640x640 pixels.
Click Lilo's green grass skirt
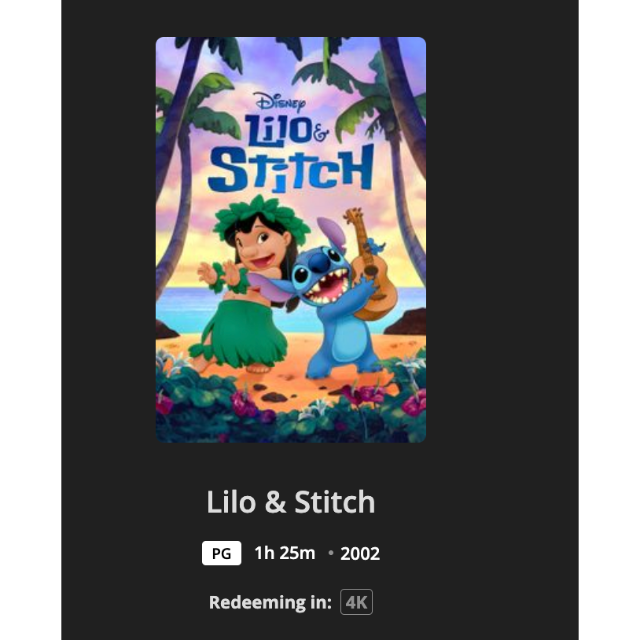pyautogui.click(x=243, y=333)
